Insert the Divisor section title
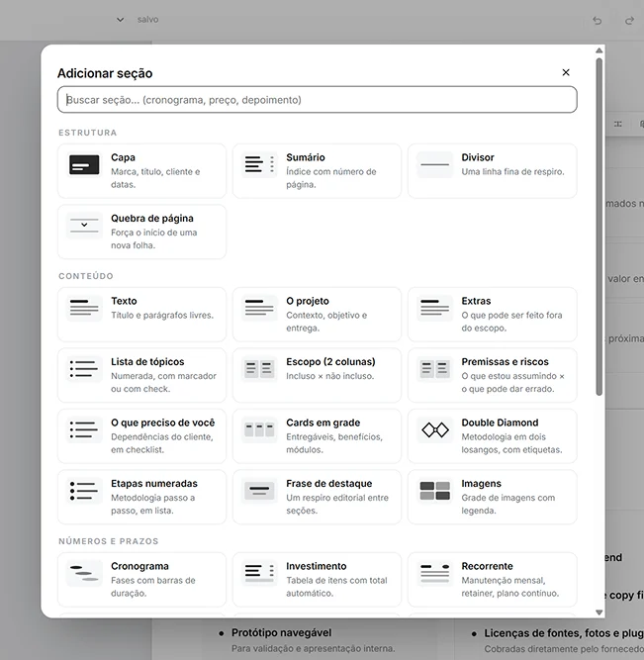644x660 pixels. point(478,157)
